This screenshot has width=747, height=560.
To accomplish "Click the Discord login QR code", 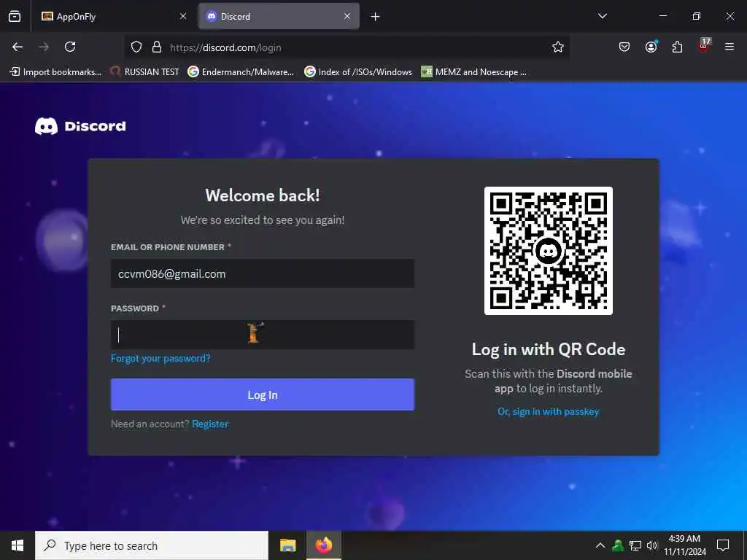I will click(x=549, y=251).
